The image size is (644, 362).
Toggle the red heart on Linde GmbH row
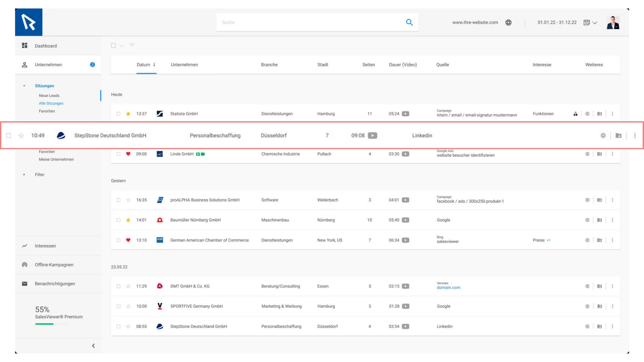tap(128, 154)
